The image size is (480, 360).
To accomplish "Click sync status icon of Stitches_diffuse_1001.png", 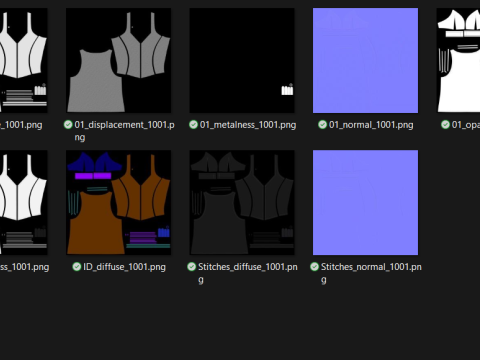I will point(191,267).
